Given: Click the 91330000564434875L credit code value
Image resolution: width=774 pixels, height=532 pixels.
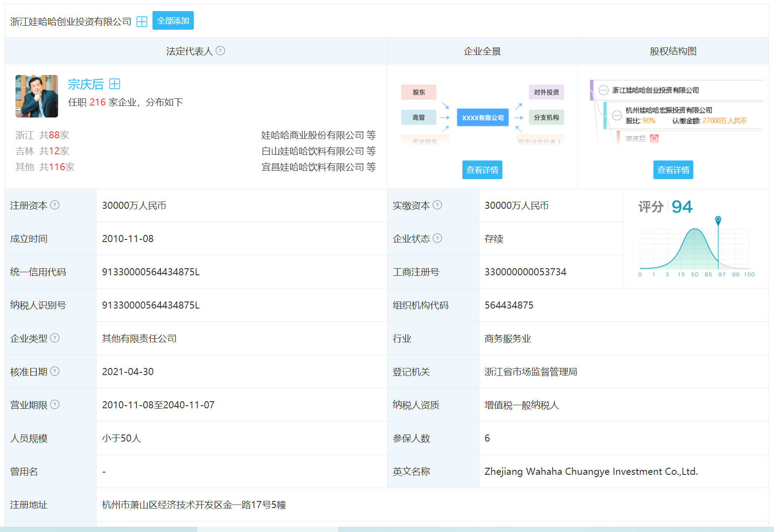Looking at the screenshot, I should tap(151, 272).
